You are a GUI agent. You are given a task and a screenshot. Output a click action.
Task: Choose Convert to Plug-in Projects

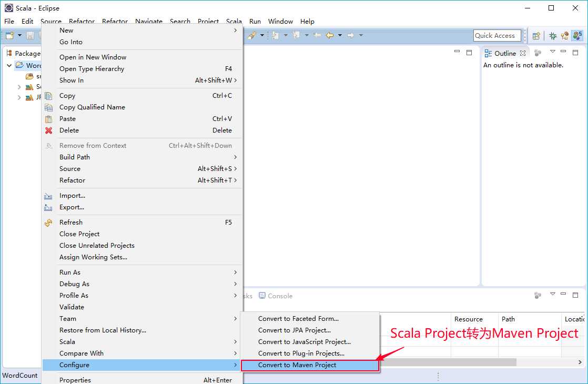pyautogui.click(x=310, y=353)
